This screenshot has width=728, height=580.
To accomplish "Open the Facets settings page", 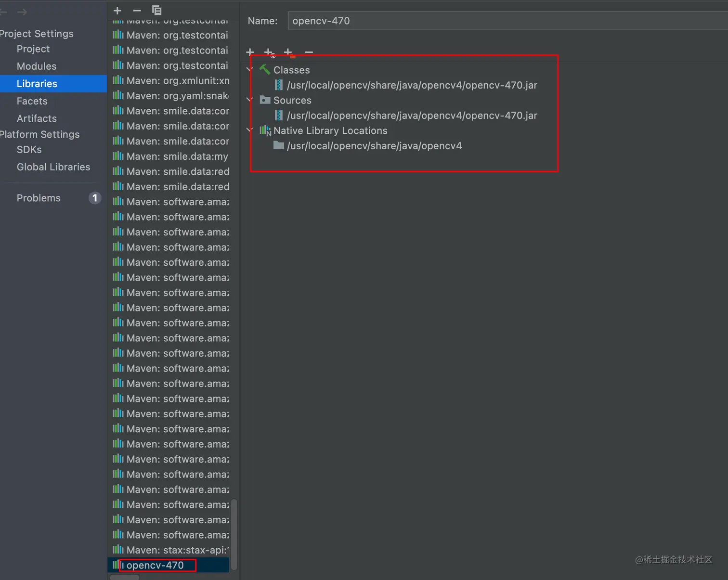I will (32, 101).
